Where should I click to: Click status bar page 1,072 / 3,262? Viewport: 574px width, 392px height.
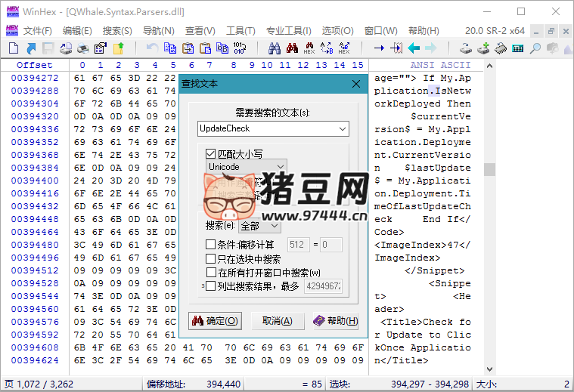point(39,384)
